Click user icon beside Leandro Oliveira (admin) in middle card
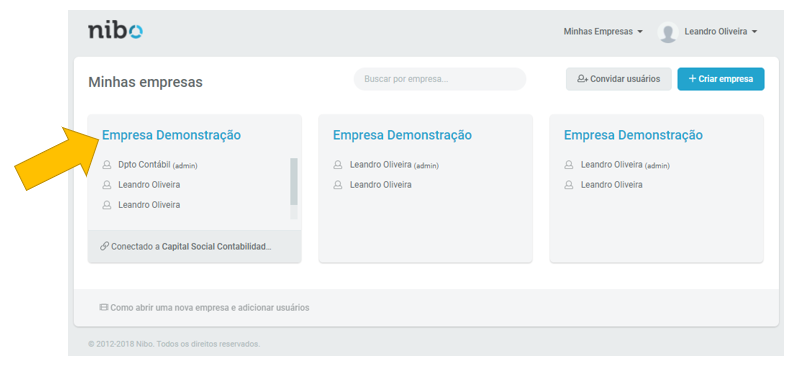 337,165
